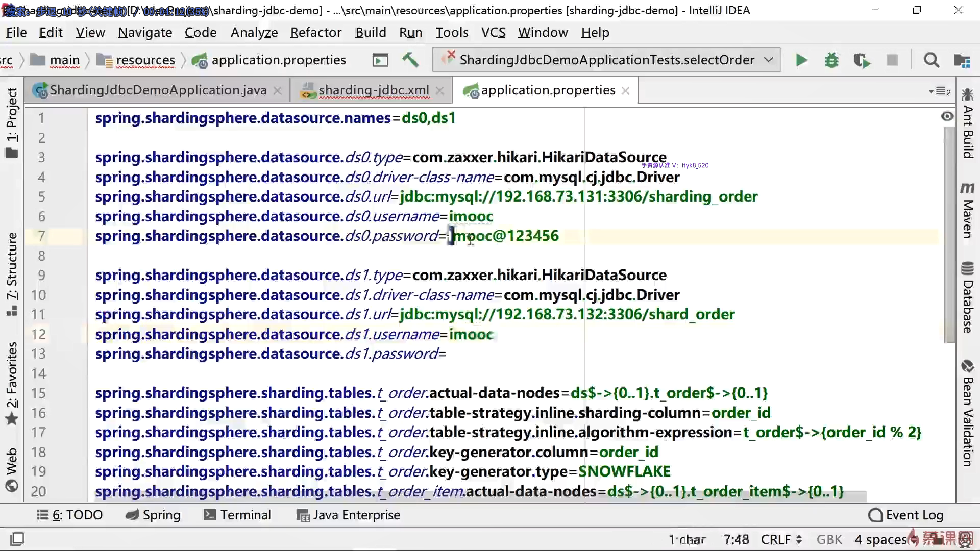Show hidden tabs list dropdown
This screenshot has height=551, width=980.
940,91
